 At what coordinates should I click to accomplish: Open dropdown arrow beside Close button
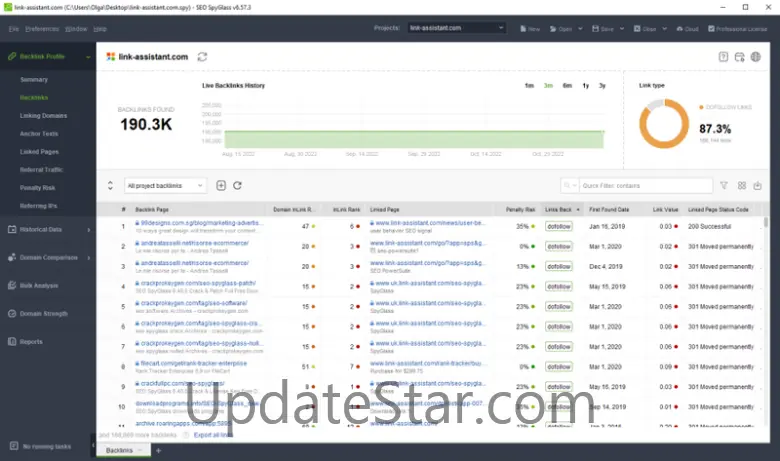coord(664,29)
